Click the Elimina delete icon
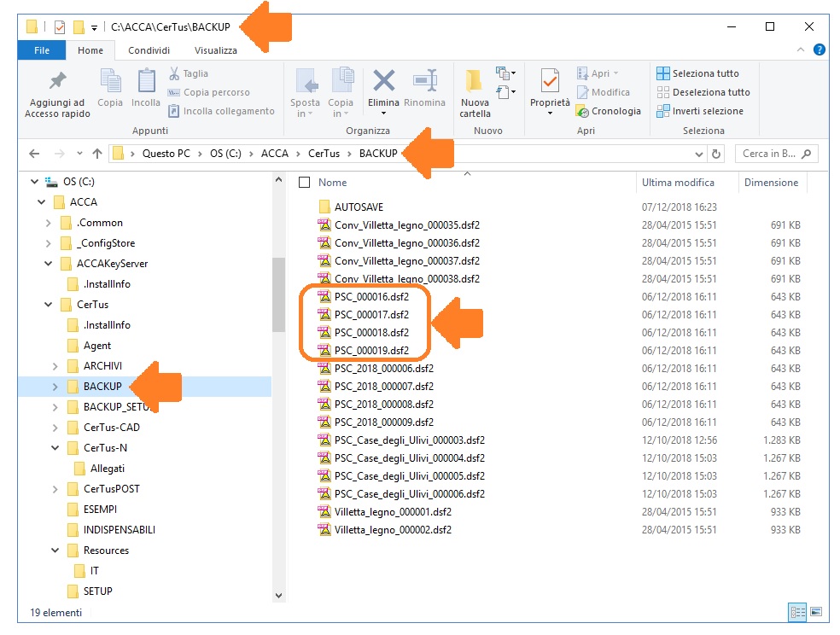This screenshot has width=840, height=635. [383, 83]
